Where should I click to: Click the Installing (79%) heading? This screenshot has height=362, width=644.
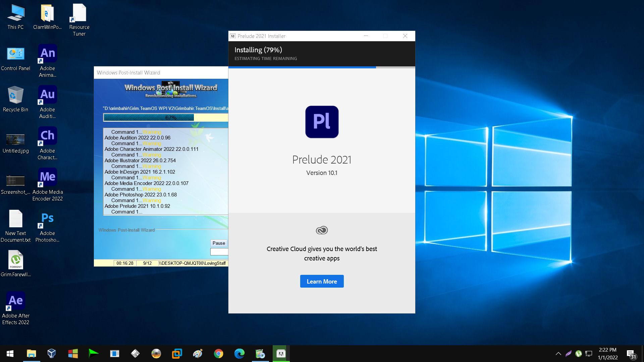pyautogui.click(x=258, y=50)
